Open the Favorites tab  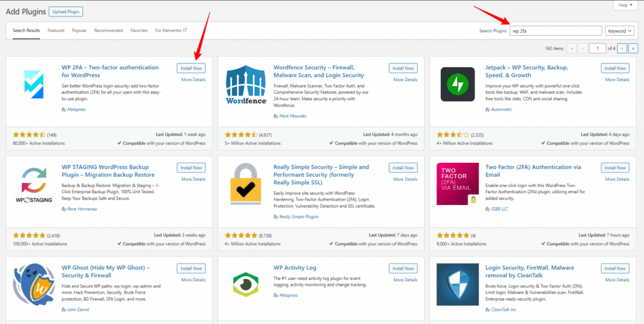pos(139,30)
